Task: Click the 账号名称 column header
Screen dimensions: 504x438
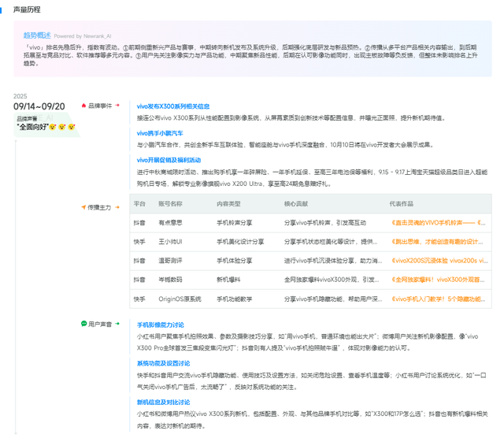Action: coord(170,203)
